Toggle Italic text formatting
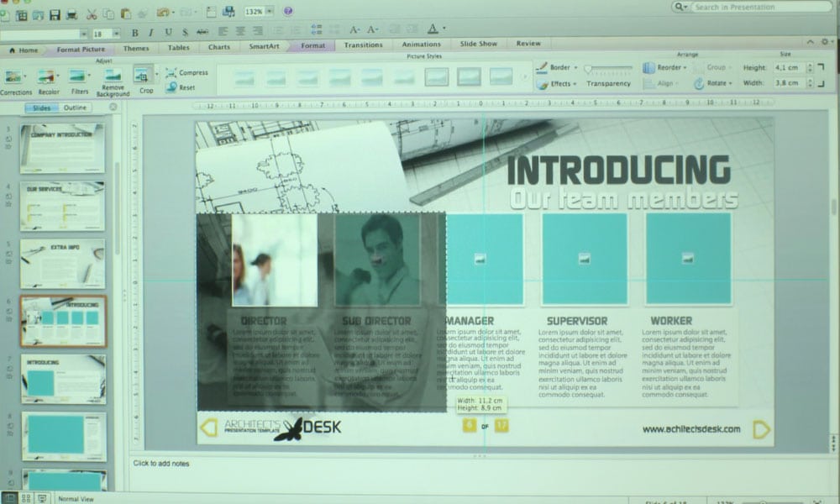 point(150,33)
